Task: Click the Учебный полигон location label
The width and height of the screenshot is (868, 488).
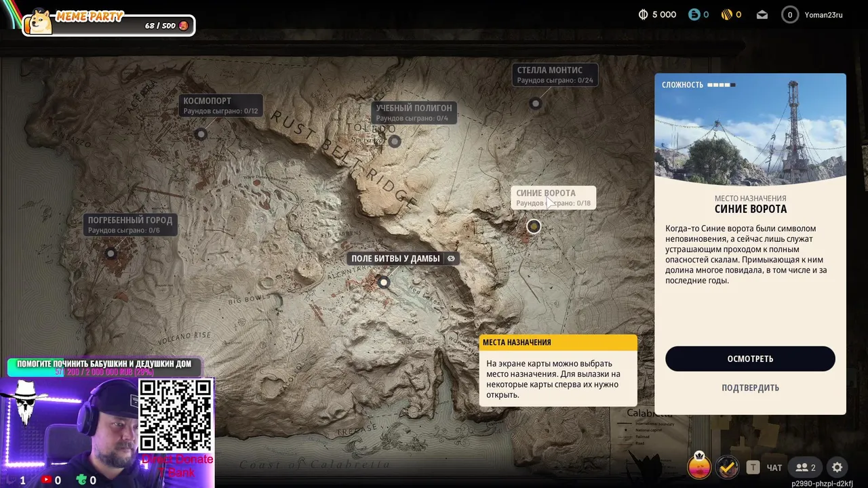Action: coord(414,113)
